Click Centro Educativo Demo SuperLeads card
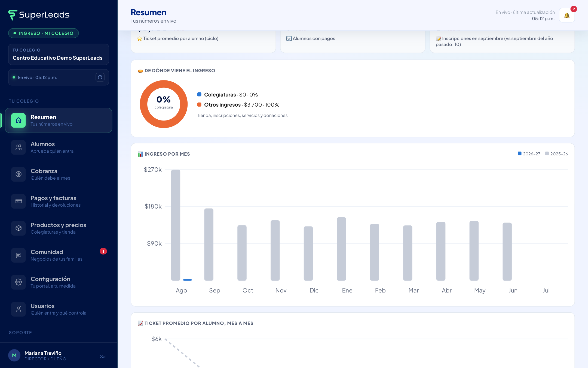This screenshot has width=588, height=368. (59, 55)
